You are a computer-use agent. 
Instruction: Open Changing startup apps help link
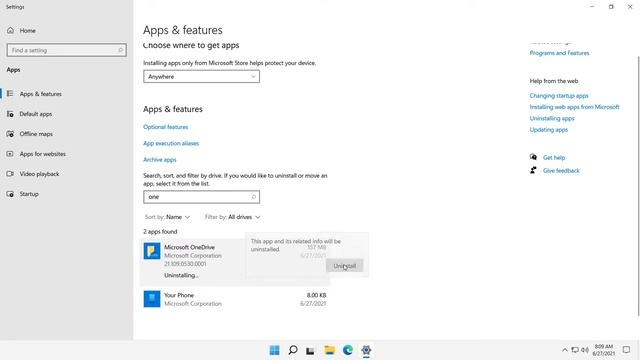pyautogui.click(x=559, y=96)
